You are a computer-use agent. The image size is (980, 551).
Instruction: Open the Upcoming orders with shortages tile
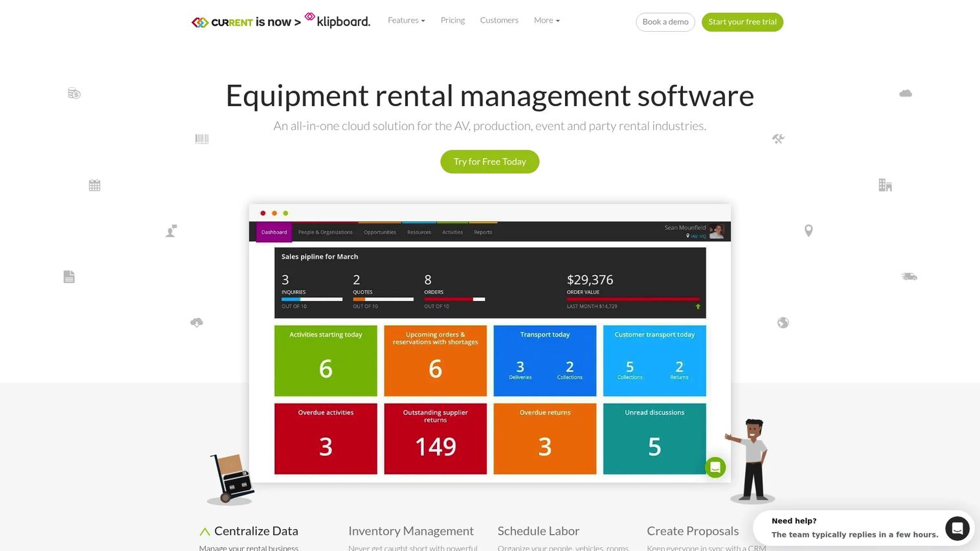click(436, 361)
